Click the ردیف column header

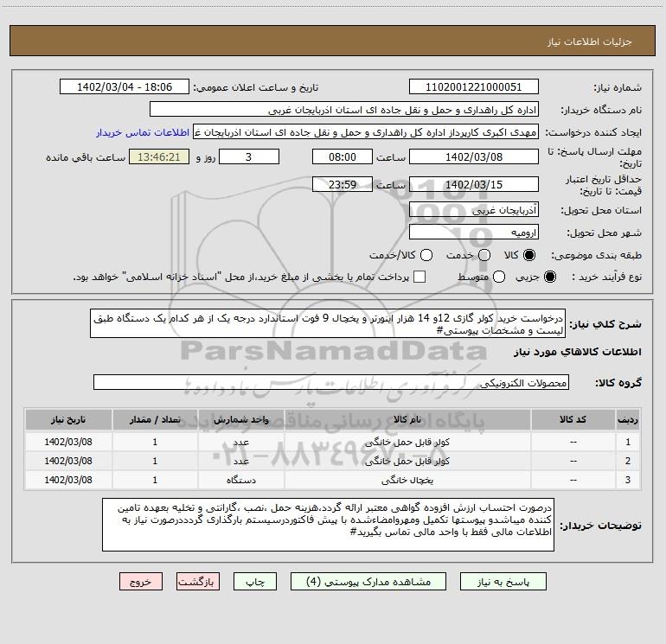(628, 419)
